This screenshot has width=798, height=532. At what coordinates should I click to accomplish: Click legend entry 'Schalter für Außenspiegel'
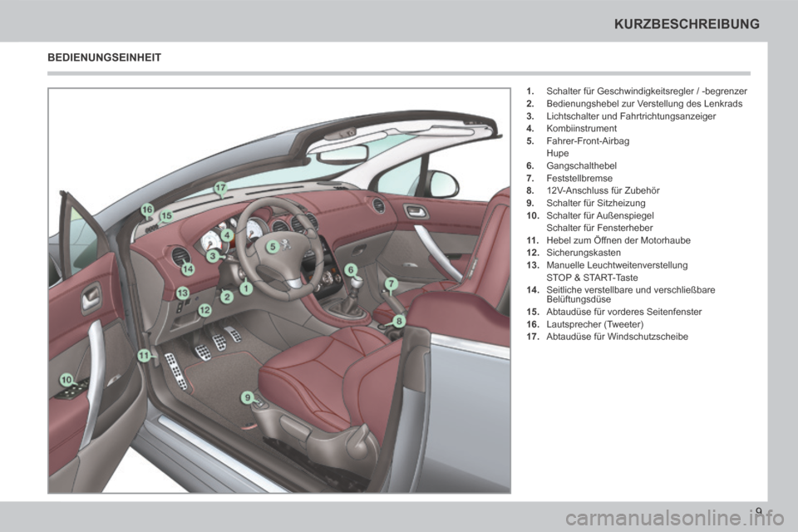599,216
